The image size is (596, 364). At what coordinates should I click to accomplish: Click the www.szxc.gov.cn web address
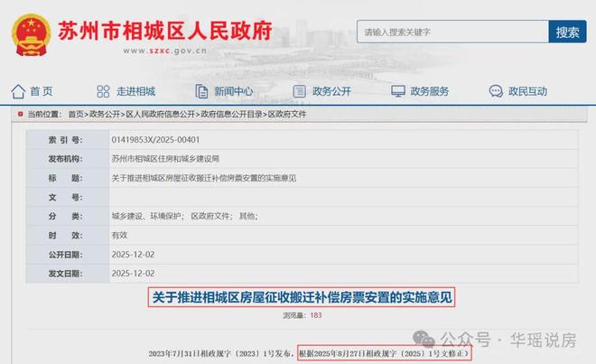click(x=165, y=51)
